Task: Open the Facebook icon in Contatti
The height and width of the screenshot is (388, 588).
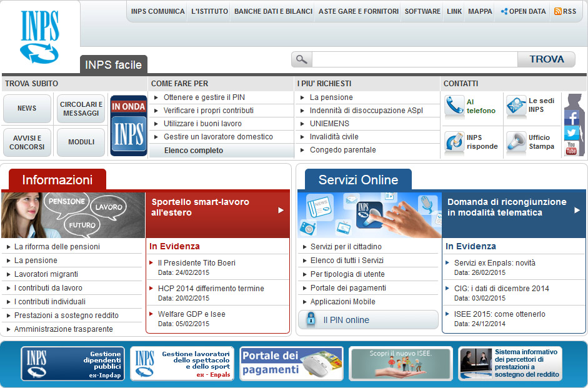Action: 572,118
